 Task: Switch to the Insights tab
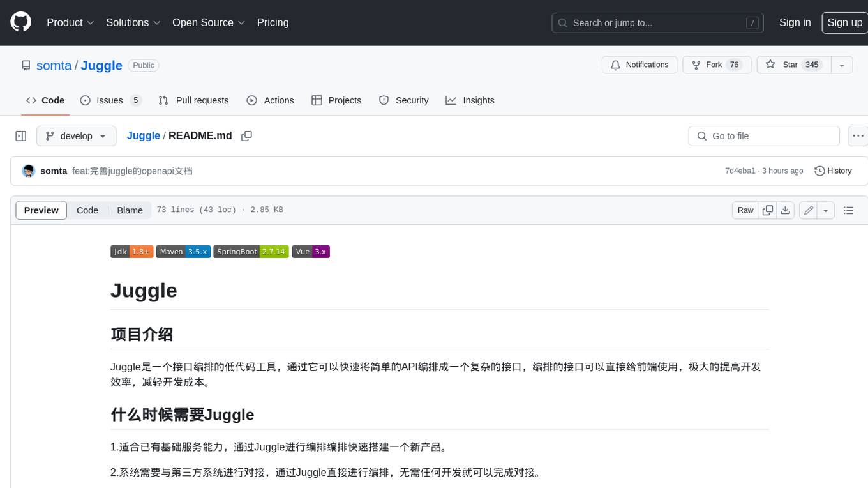tap(470, 100)
